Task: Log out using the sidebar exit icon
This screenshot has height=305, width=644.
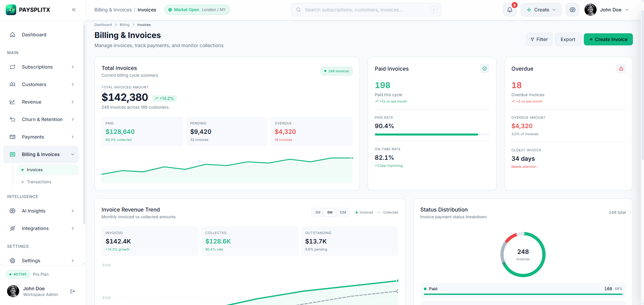Action: tap(73, 291)
